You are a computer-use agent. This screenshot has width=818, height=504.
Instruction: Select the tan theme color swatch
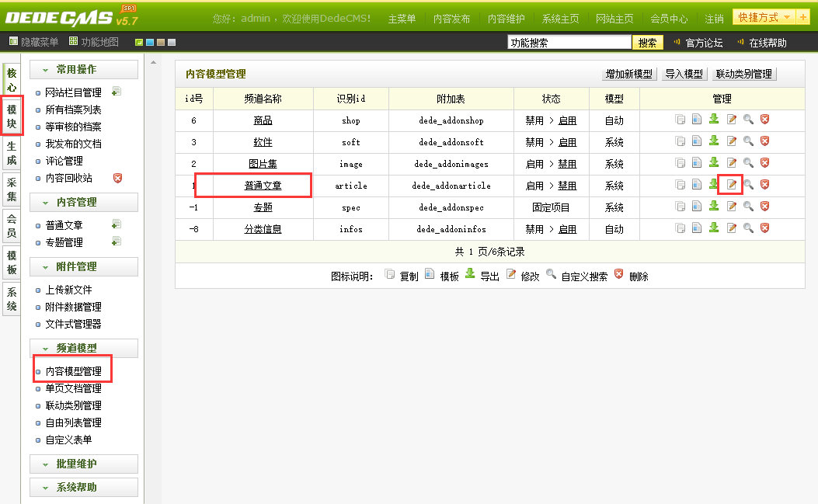point(161,42)
